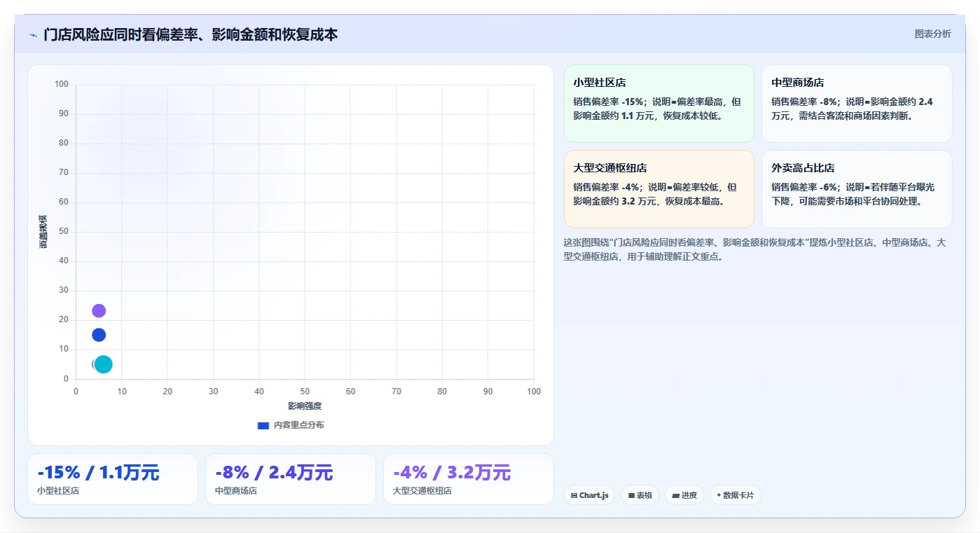Select the 表格 tag
The width and height of the screenshot is (980, 533).
click(640, 495)
